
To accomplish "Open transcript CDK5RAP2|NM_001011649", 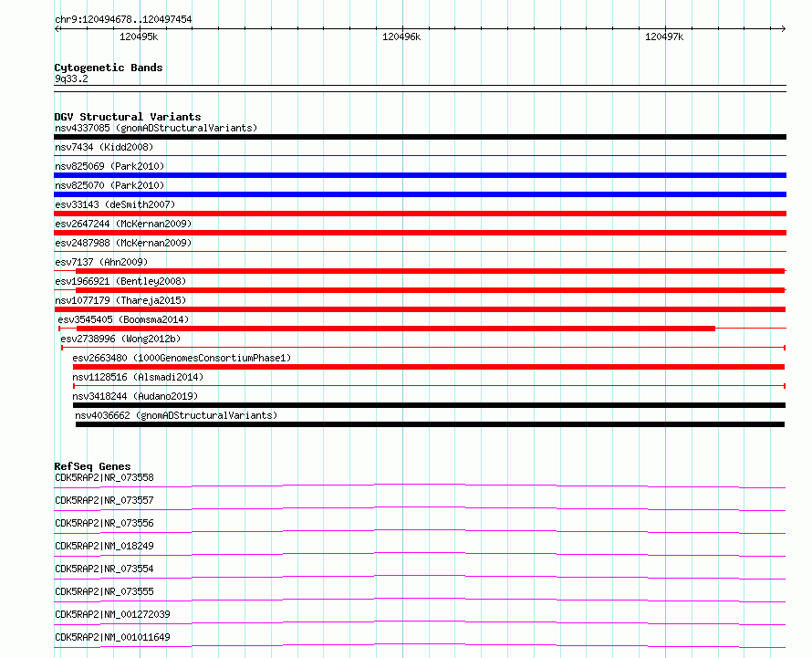I will 112,637.
